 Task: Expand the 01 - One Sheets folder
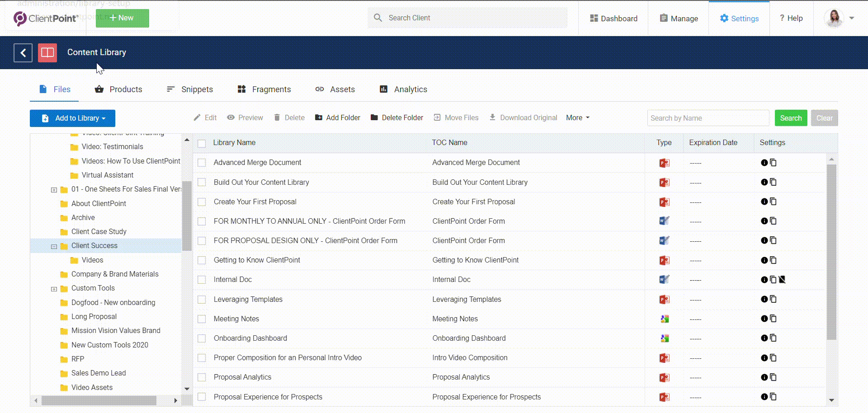point(54,190)
